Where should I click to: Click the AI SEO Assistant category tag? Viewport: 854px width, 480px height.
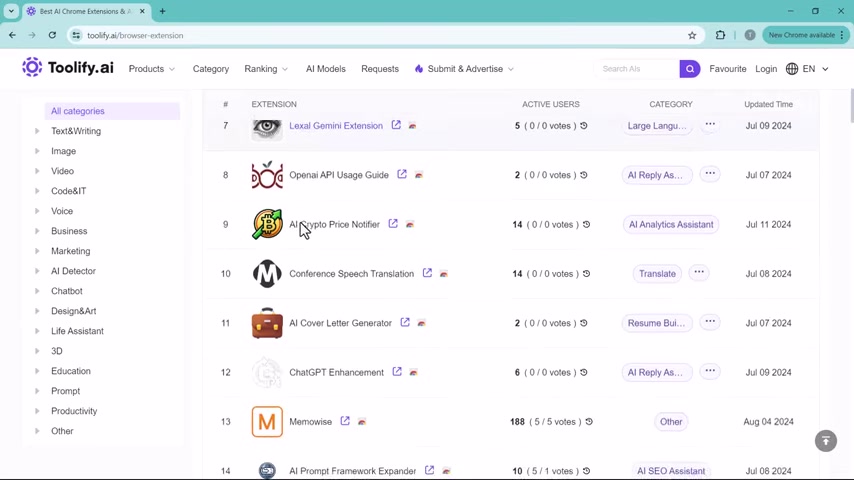click(671, 471)
